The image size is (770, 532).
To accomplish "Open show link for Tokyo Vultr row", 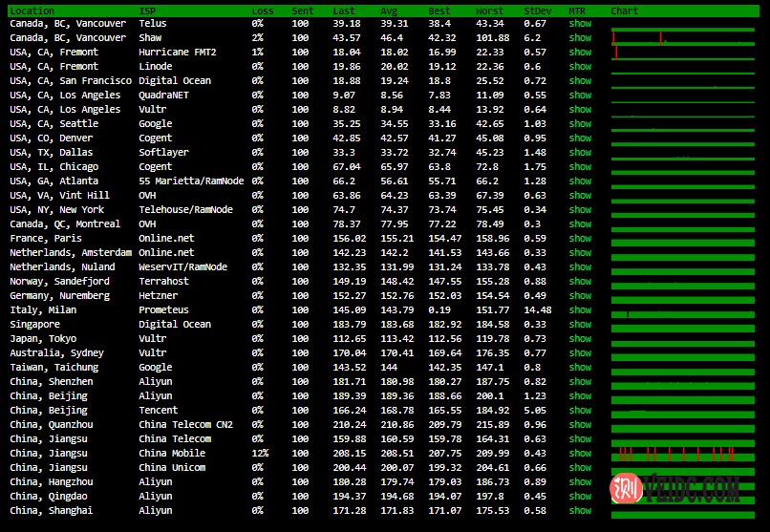I will (580, 338).
